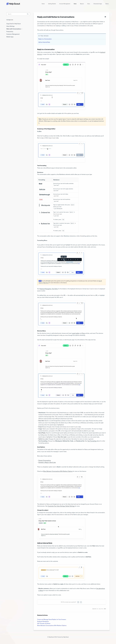Rate the article with the sad face

point(81,602)
